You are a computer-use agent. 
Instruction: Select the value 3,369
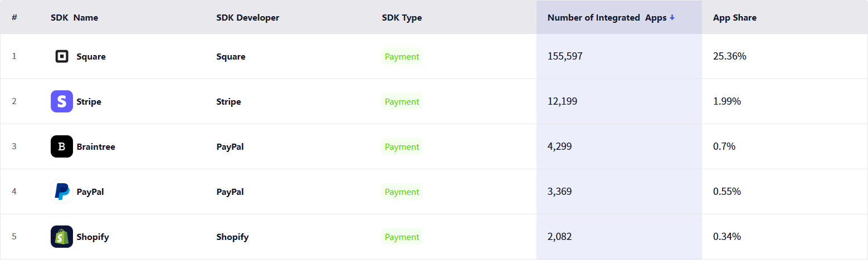pyautogui.click(x=560, y=192)
